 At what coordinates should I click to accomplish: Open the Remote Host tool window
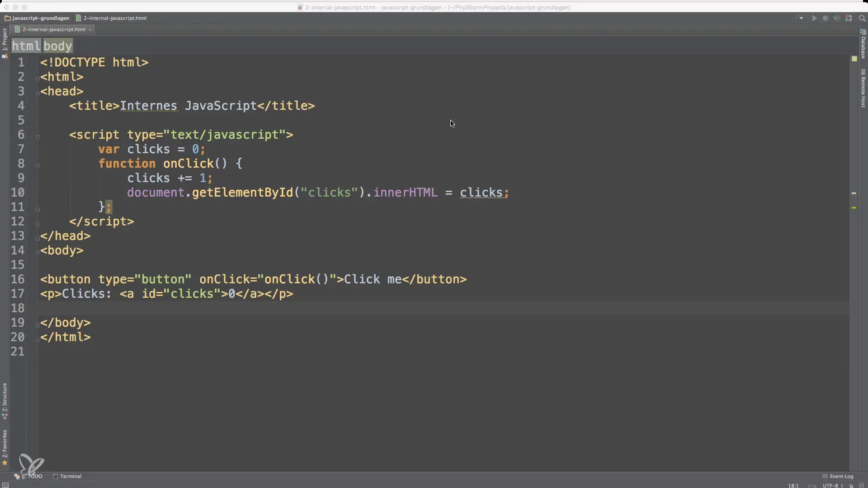[x=863, y=88]
